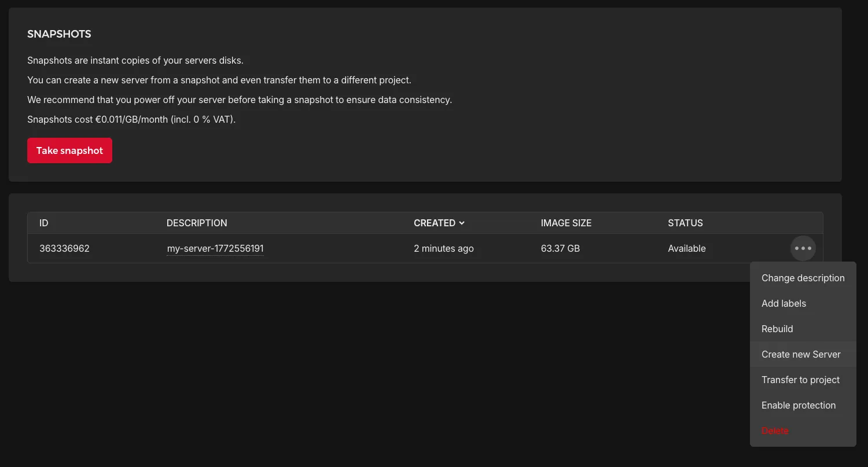Sort snapshots by the CREATED column
The height and width of the screenshot is (467, 868).
pyautogui.click(x=439, y=223)
